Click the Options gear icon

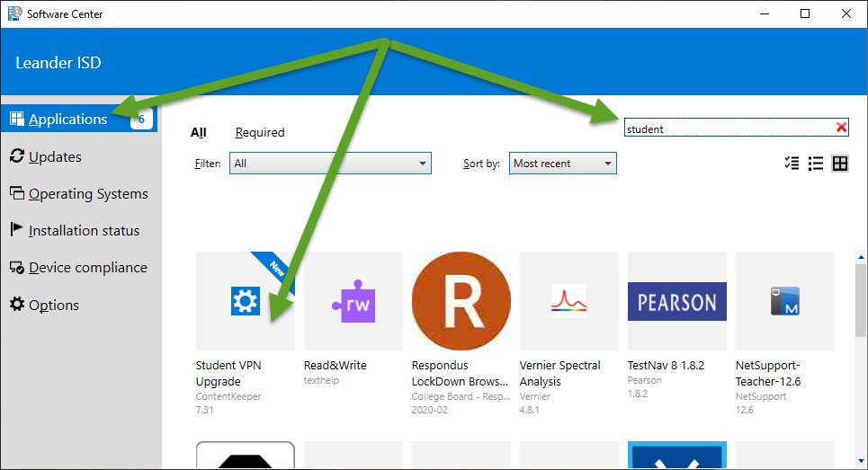(17, 304)
